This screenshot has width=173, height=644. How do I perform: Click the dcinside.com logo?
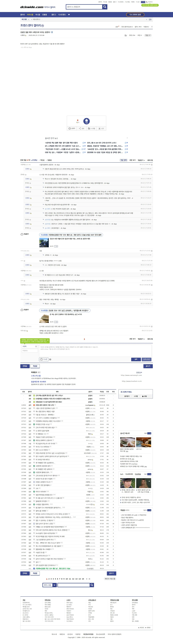[x=32, y=7]
